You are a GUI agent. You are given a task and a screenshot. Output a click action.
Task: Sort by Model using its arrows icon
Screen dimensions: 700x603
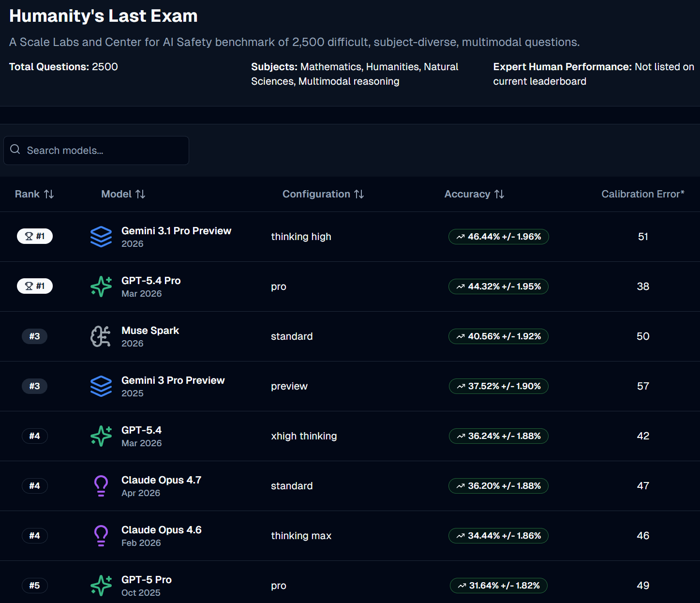pos(140,194)
